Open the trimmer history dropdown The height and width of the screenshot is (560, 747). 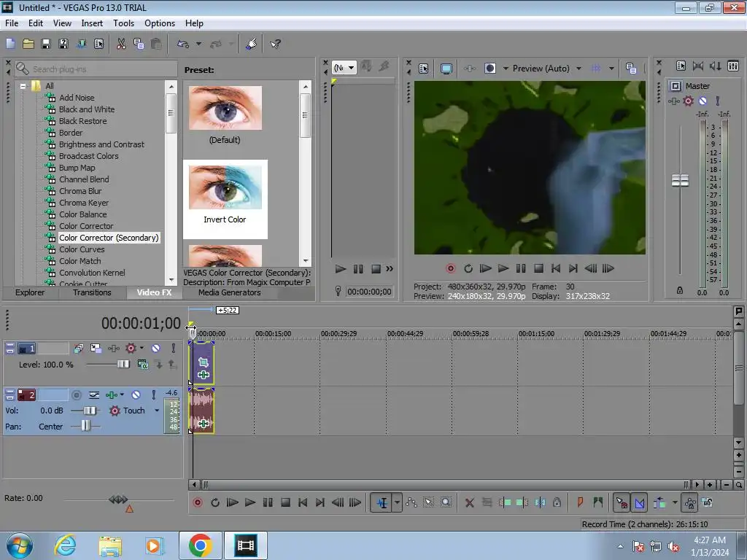[351, 68]
